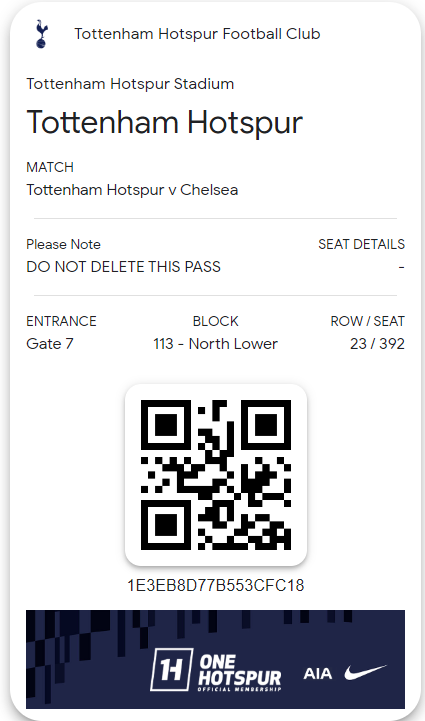Select the Tottenham Hotspur v Chelsea match text
Screen dimensions: 425x721
tap(132, 189)
